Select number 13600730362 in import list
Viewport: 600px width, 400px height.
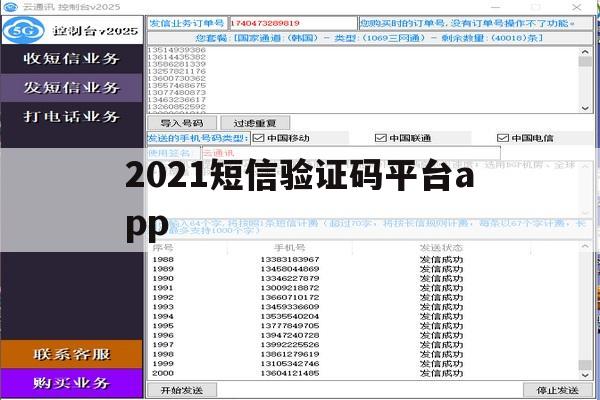(177, 78)
